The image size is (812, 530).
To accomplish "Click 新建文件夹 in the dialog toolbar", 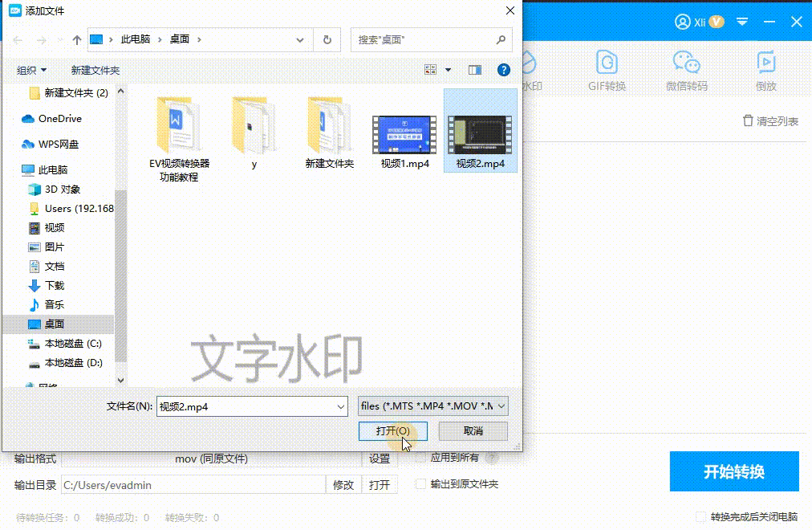I will point(95,70).
